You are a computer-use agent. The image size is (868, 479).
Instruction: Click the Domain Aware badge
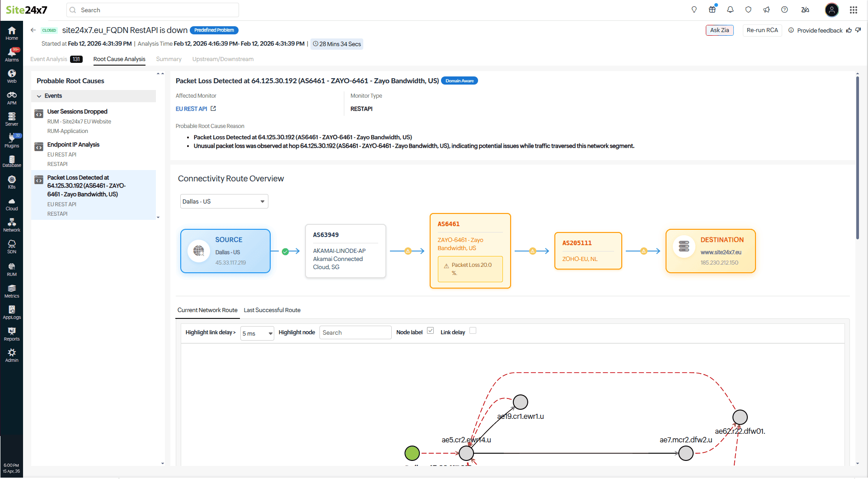pyautogui.click(x=460, y=81)
